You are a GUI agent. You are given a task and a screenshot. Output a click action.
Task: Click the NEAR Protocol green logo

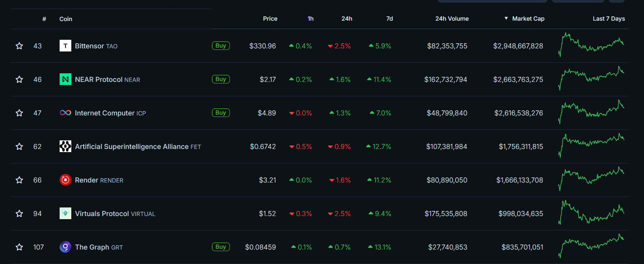click(65, 80)
